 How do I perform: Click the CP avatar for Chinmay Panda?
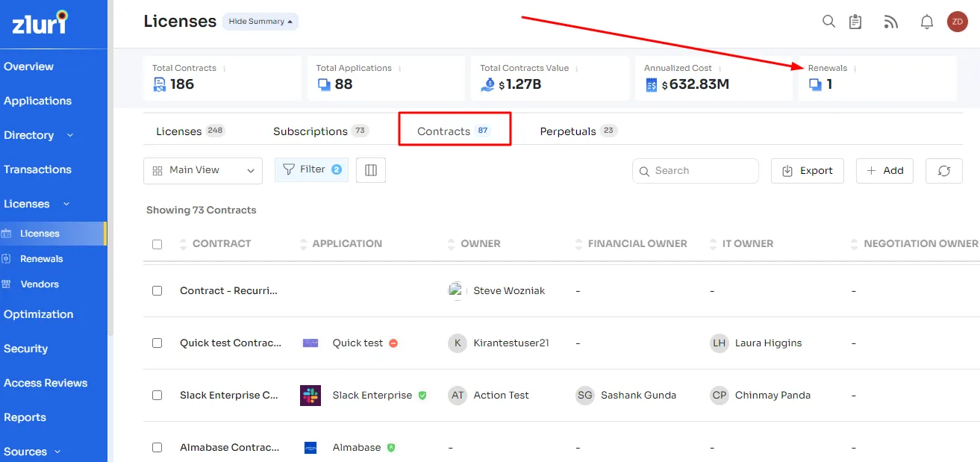720,396
